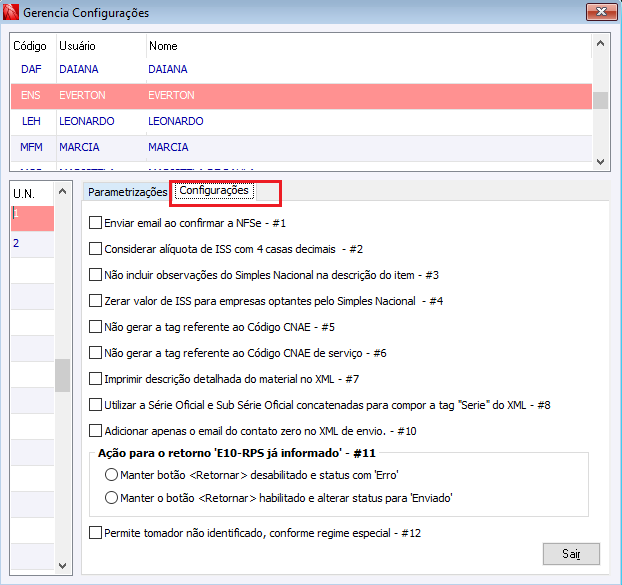The image size is (622, 585).
Task: Toggle Série Oficial e Sub Série concatenadas checkbox
Action: point(95,405)
